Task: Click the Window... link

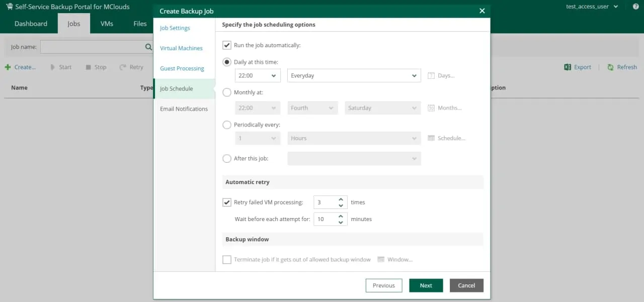Action: click(400, 260)
